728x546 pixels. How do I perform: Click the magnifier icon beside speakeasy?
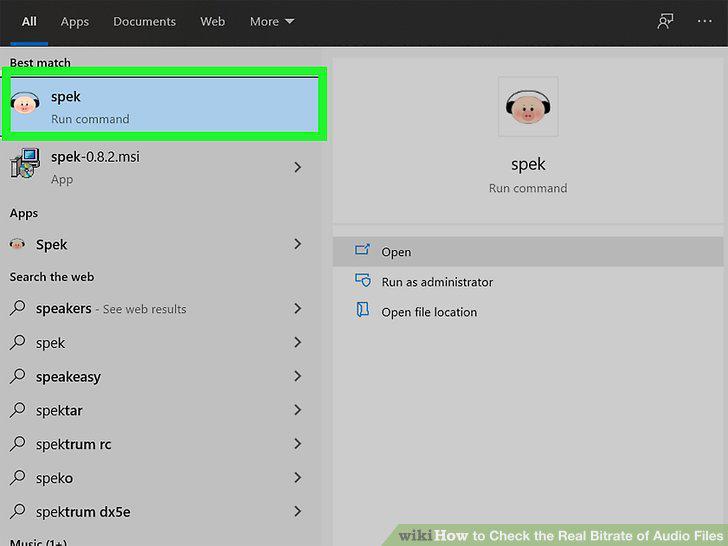[17, 375]
